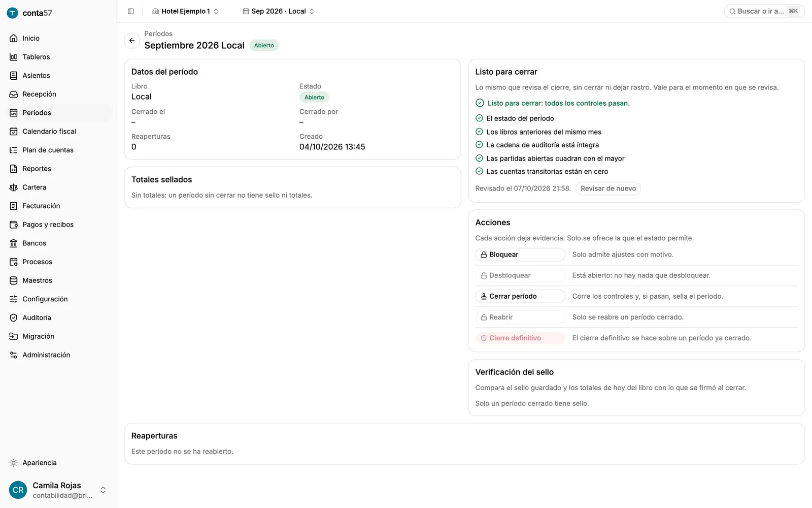Click 'La cadena de auditoría está íntegra'
The width and height of the screenshot is (812, 508).
[543, 145]
